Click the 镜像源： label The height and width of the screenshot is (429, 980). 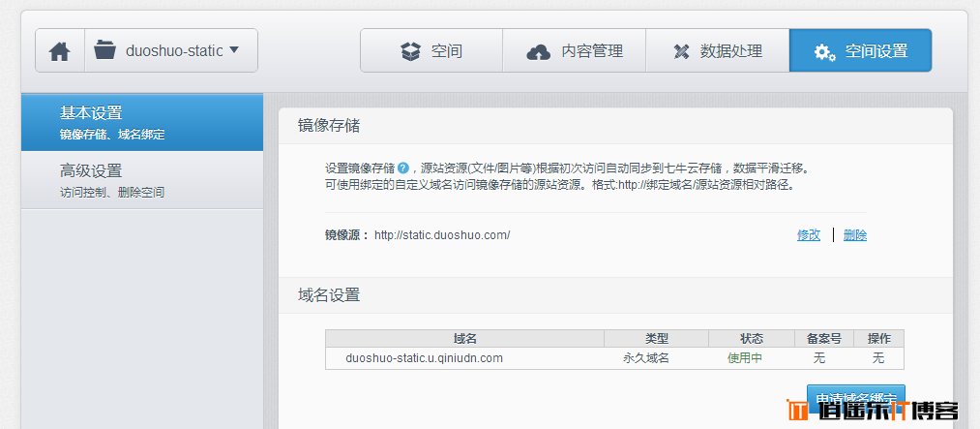pyautogui.click(x=347, y=235)
